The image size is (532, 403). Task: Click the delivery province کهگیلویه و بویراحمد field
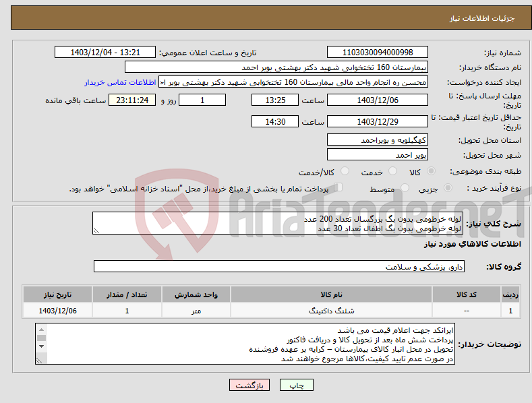point(378,139)
